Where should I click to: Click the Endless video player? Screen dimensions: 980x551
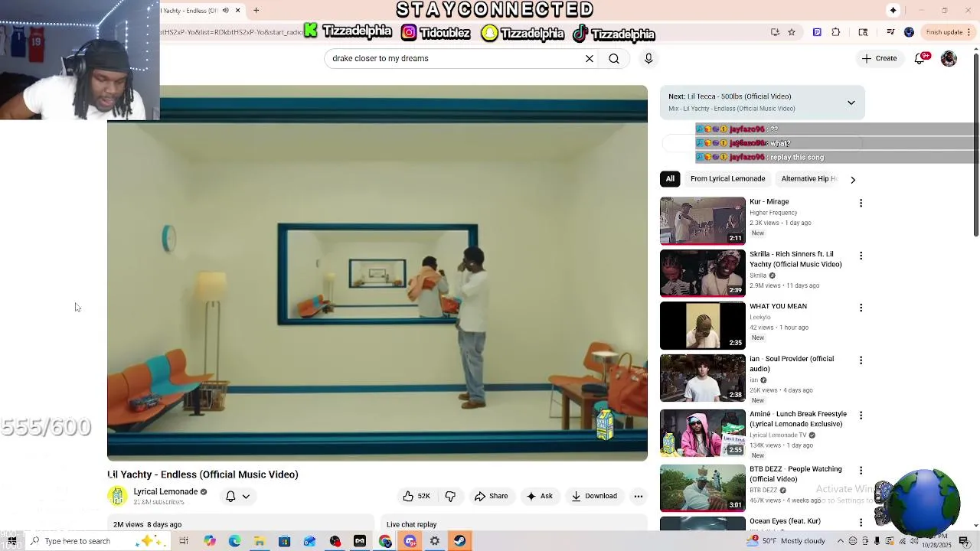pyautogui.click(x=377, y=273)
